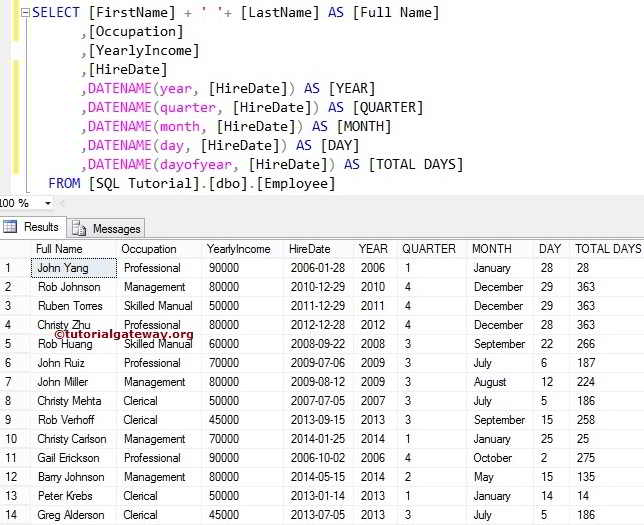The width and height of the screenshot is (644, 525).
Task: Click the Greg Alderson cell
Action: coord(74,515)
